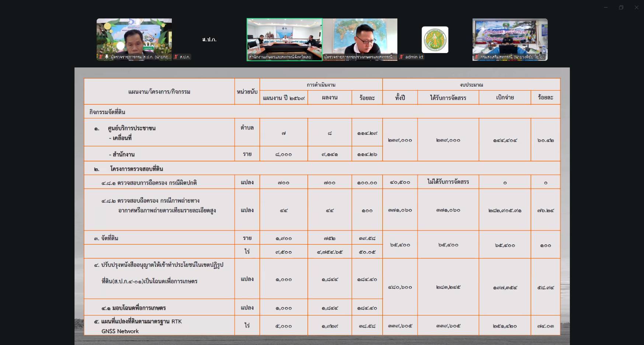The width and height of the screenshot is (644, 345).
Task: Click the ๙,๕๐๐ แผนงาน cell
Action: tap(283, 252)
